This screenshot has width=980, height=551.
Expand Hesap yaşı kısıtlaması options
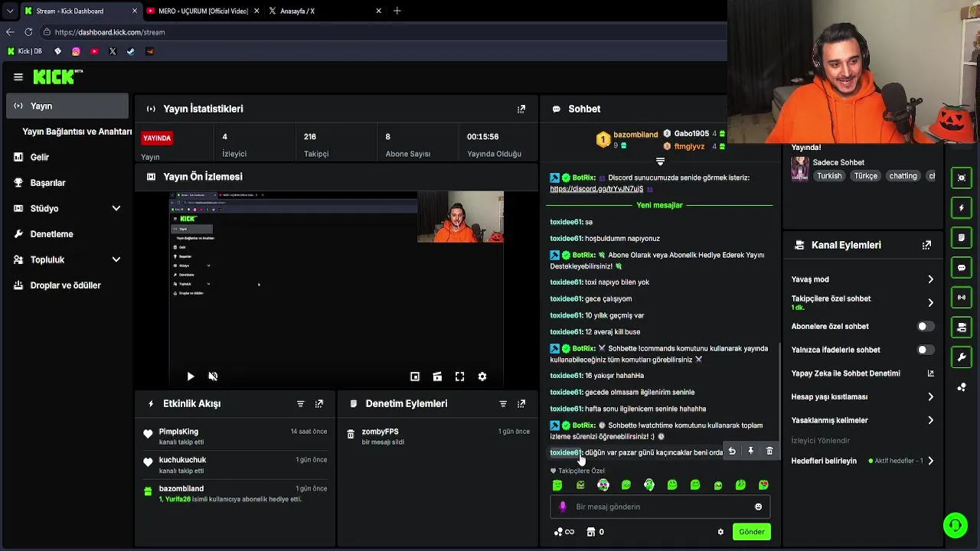tap(930, 396)
